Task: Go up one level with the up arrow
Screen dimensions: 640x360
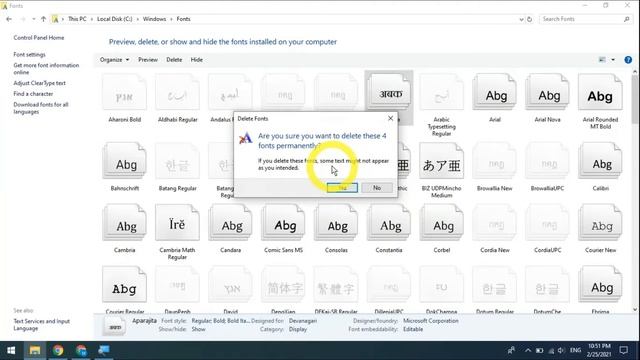Action: (43, 19)
